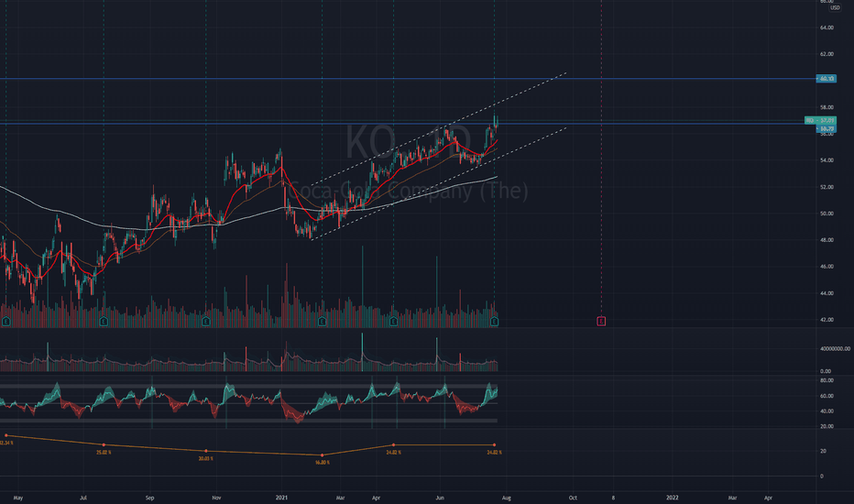Screen dimensions: 854x504
Task: Select the lower blue horizontal line price label
Action: (x=827, y=128)
